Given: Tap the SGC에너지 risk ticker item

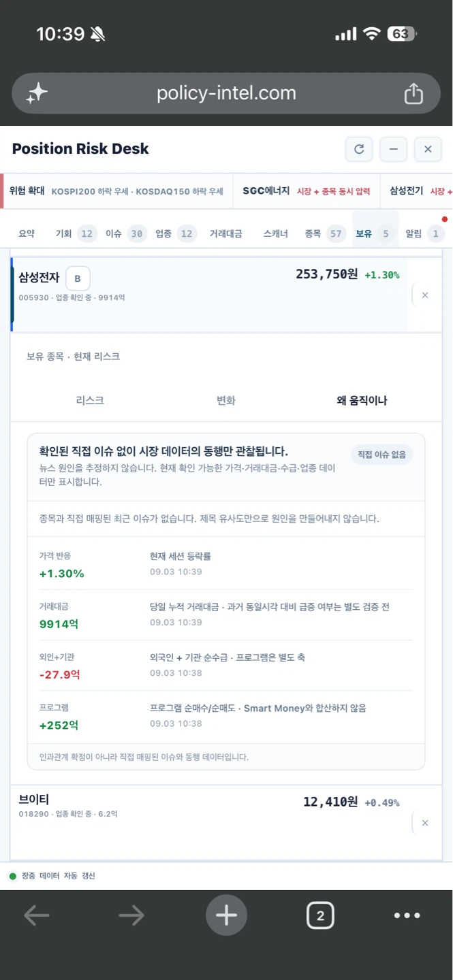Looking at the screenshot, I should (x=307, y=191).
